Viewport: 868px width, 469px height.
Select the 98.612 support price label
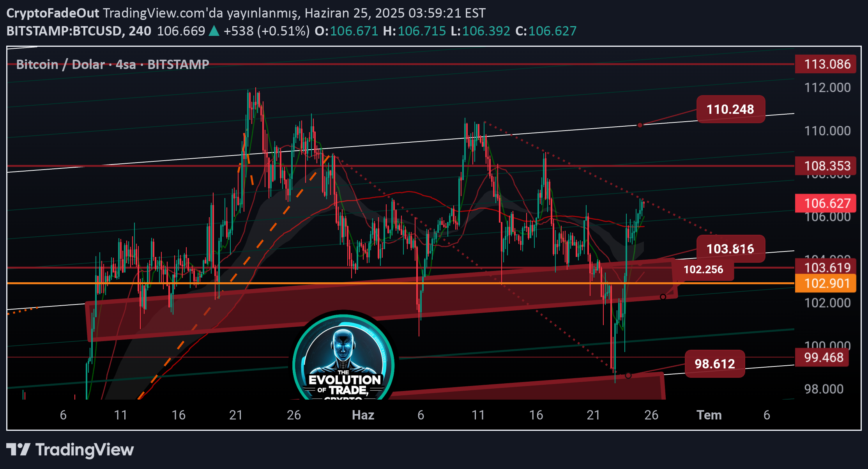pos(714,364)
